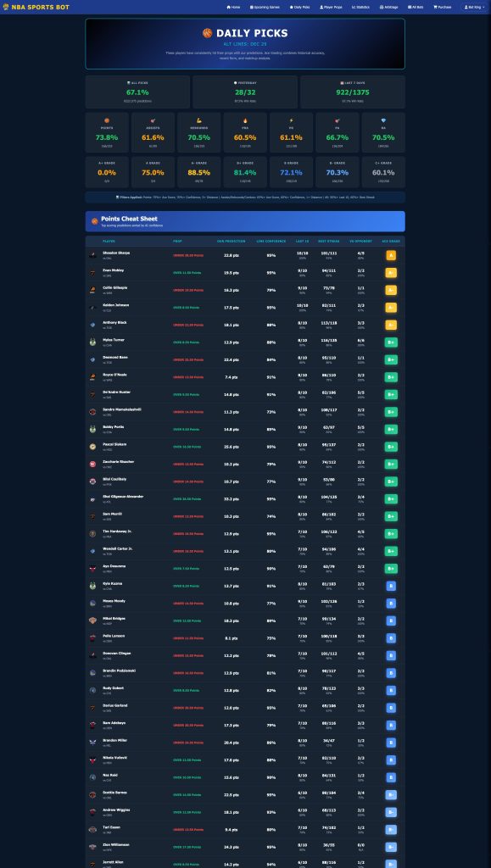The width and height of the screenshot is (491, 868).
Task: Expand the user account dropdown in navbar
Action: [x=472, y=7]
